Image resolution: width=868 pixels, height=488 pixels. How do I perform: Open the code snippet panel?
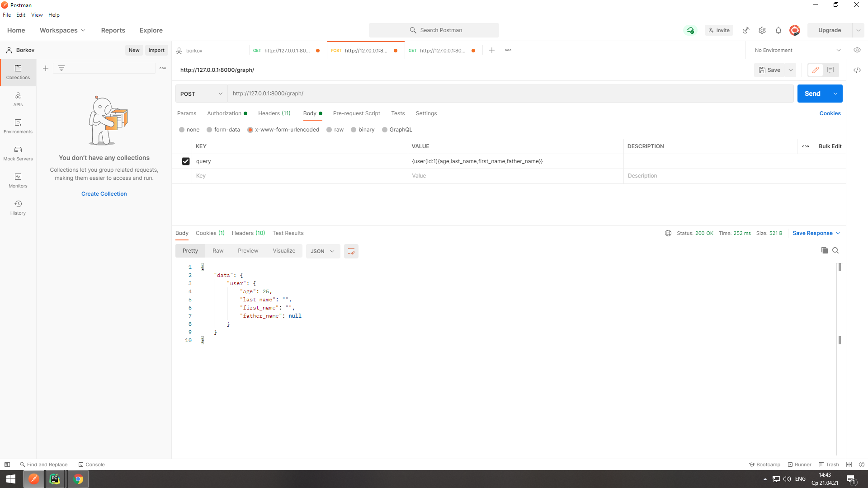click(858, 70)
